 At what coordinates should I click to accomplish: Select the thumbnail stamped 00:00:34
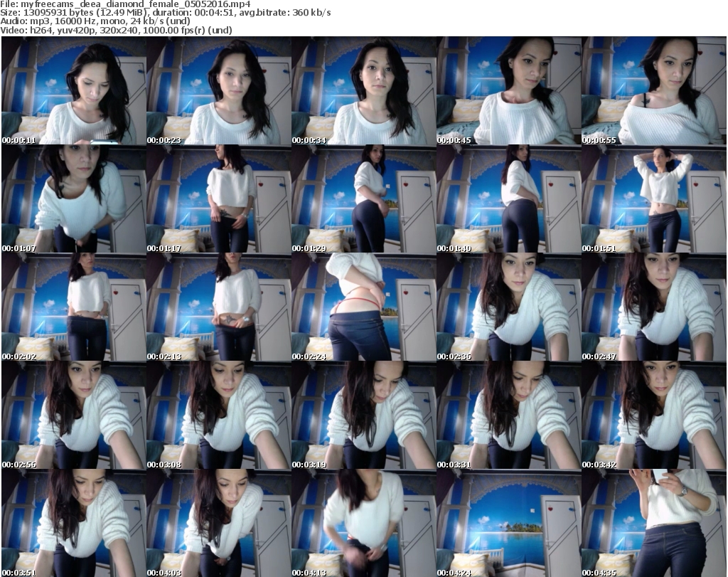click(x=363, y=90)
